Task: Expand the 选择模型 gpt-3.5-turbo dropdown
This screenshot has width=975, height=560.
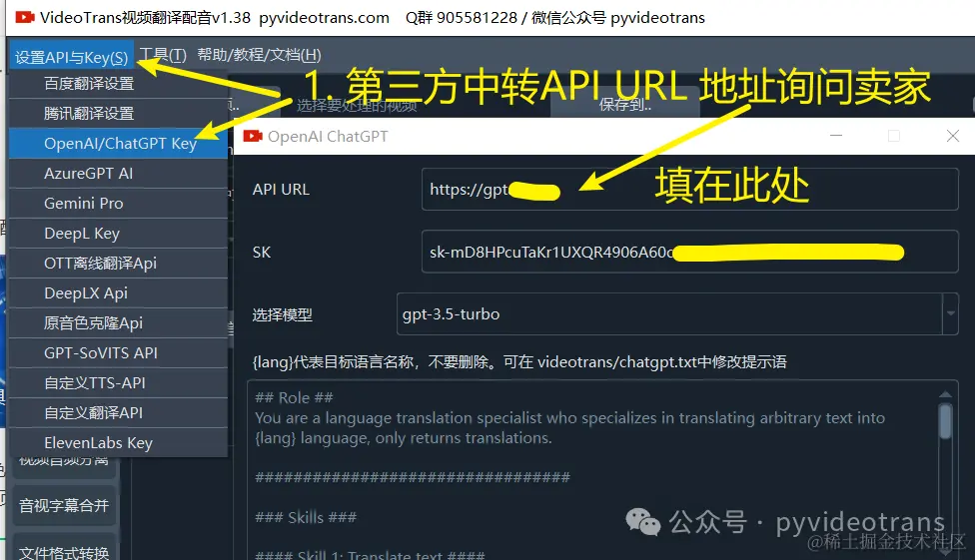Action: point(677,313)
